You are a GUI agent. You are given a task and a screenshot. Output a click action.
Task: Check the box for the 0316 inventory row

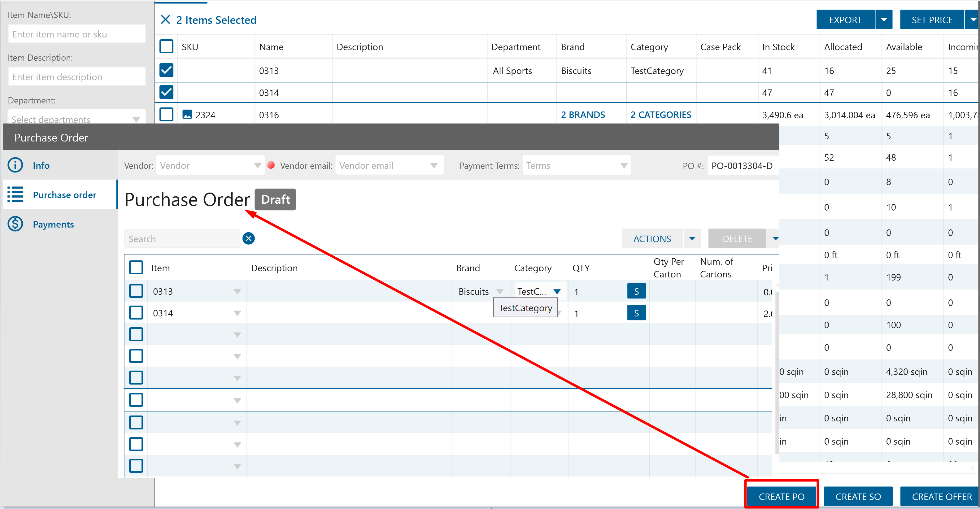[x=166, y=115]
